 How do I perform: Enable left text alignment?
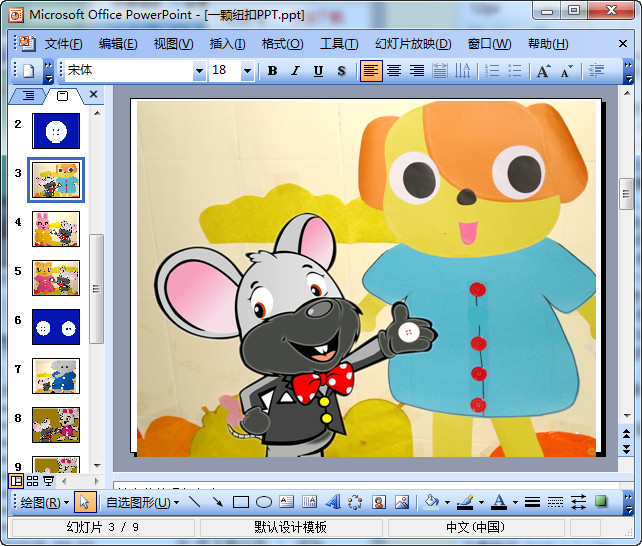[x=371, y=71]
